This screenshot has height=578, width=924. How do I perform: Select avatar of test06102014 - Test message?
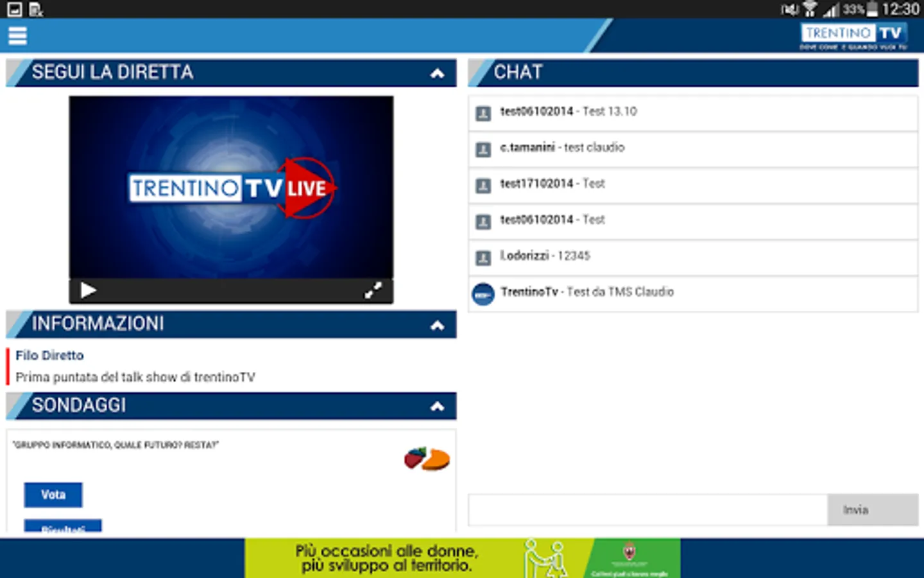pyautogui.click(x=483, y=222)
